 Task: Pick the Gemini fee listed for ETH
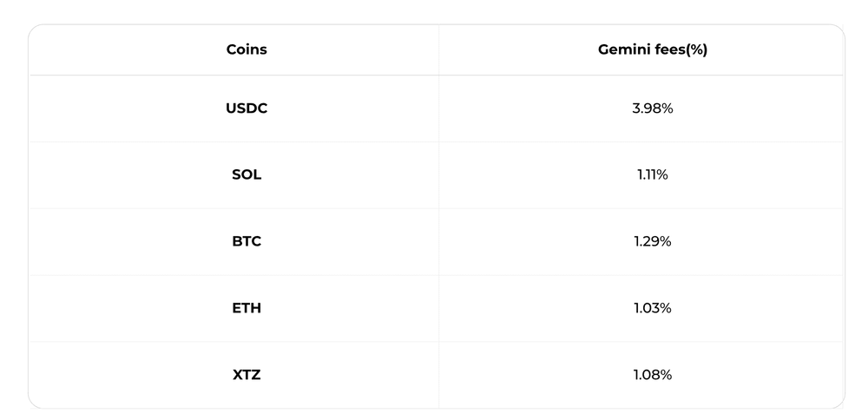tap(652, 308)
